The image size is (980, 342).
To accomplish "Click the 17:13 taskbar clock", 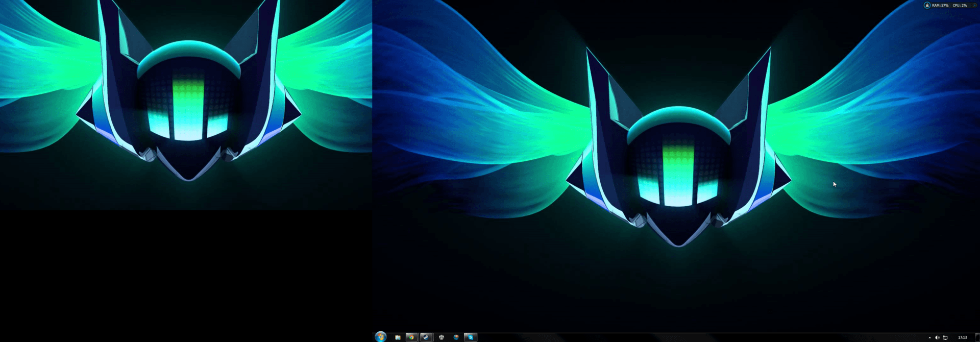I will (x=962, y=337).
